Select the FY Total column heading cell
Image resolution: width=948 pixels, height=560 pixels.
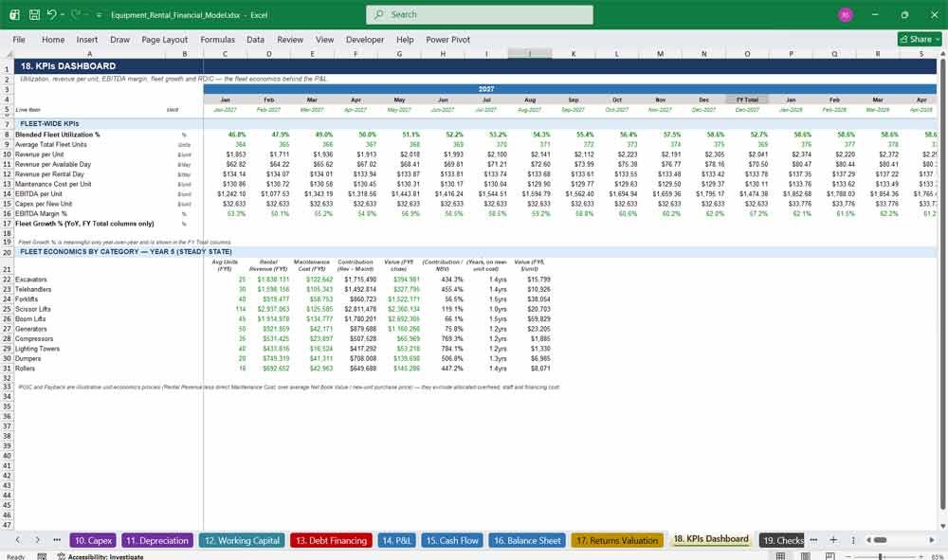(x=747, y=99)
